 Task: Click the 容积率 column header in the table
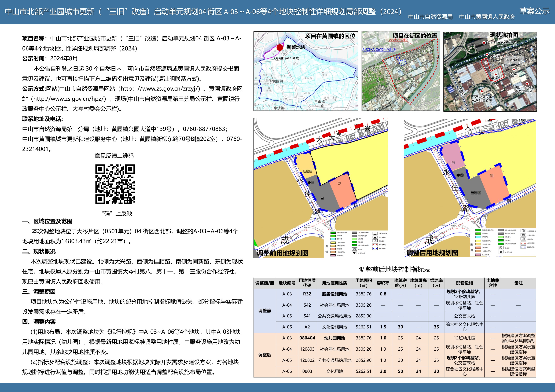[383, 283]
